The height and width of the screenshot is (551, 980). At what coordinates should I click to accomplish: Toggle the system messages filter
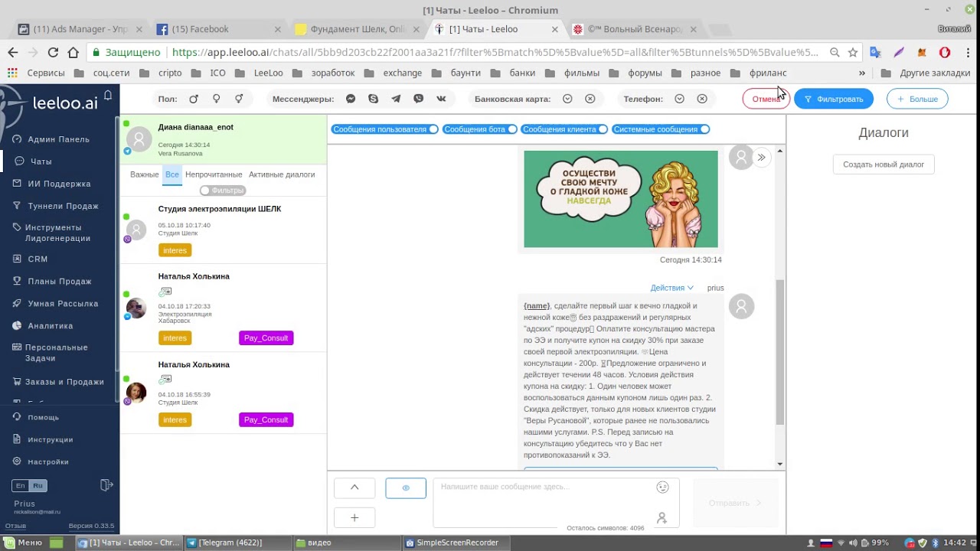point(661,129)
